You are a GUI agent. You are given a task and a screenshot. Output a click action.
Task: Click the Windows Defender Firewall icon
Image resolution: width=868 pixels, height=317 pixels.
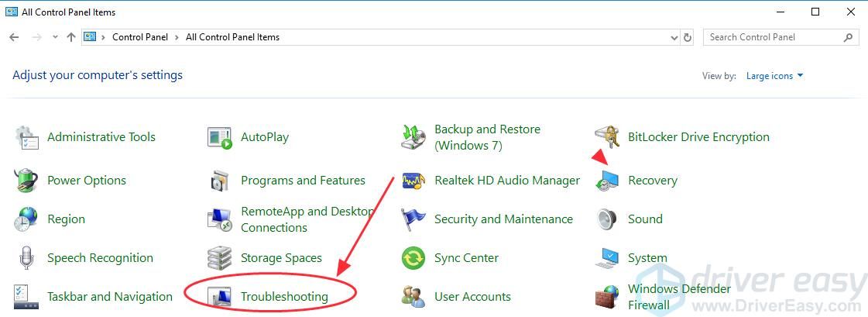pos(607,297)
